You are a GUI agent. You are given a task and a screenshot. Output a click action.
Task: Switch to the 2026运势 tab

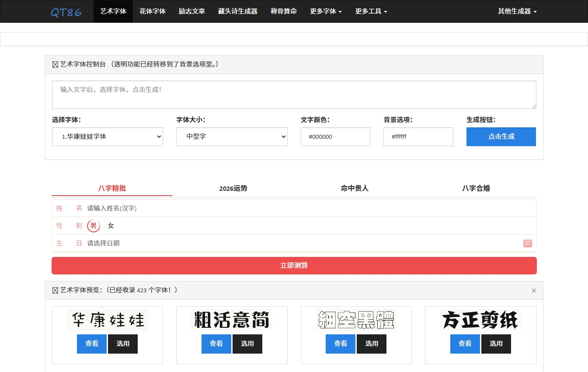[233, 188]
